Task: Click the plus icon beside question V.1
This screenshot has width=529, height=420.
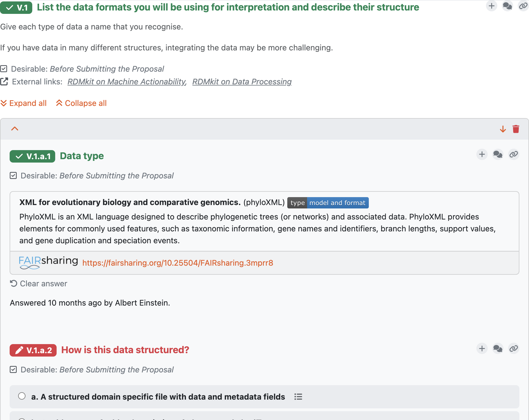Action: (492, 6)
